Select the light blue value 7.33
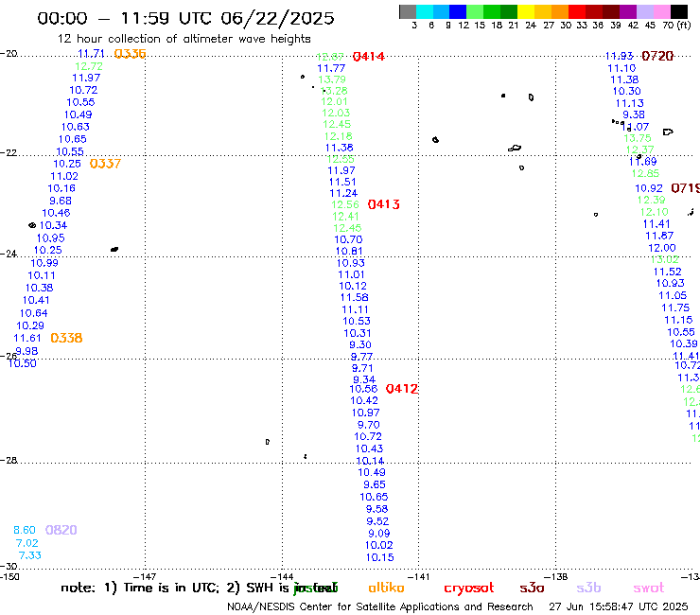 (30, 555)
